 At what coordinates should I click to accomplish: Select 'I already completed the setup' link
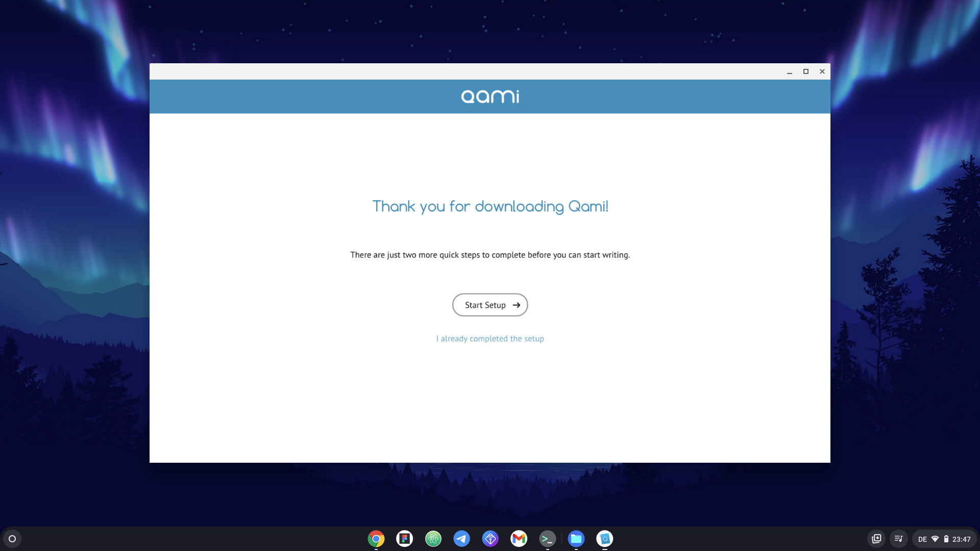490,338
